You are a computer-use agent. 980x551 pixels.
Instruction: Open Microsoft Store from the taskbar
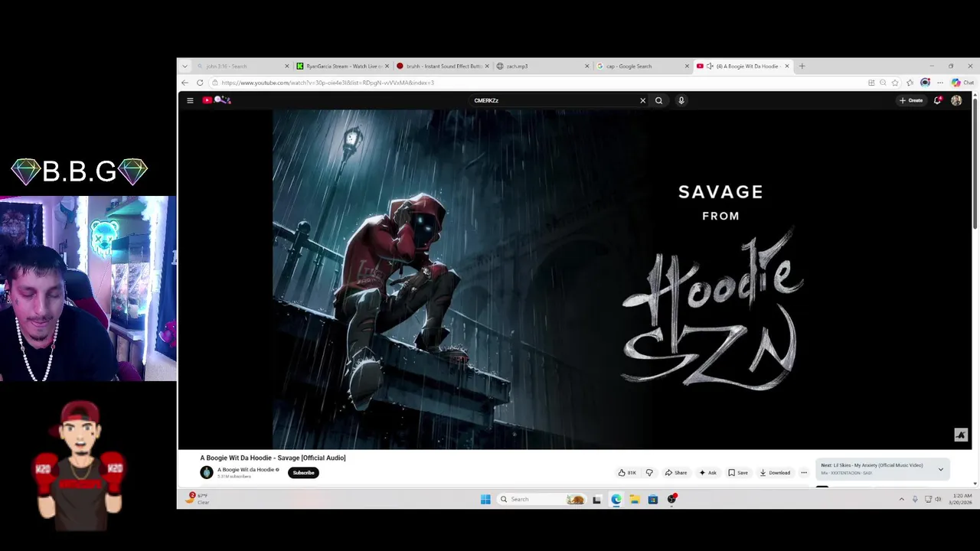[x=653, y=500]
